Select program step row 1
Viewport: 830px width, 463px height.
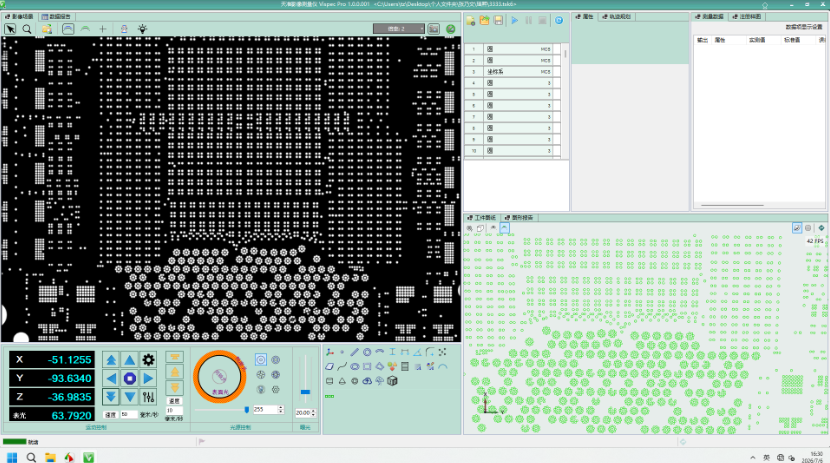pyautogui.click(x=512, y=49)
